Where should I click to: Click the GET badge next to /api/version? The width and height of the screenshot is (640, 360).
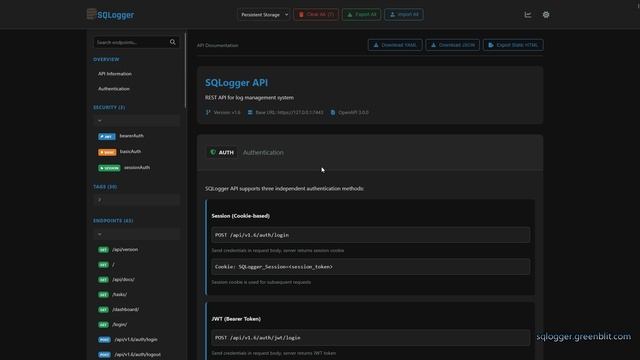103,249
